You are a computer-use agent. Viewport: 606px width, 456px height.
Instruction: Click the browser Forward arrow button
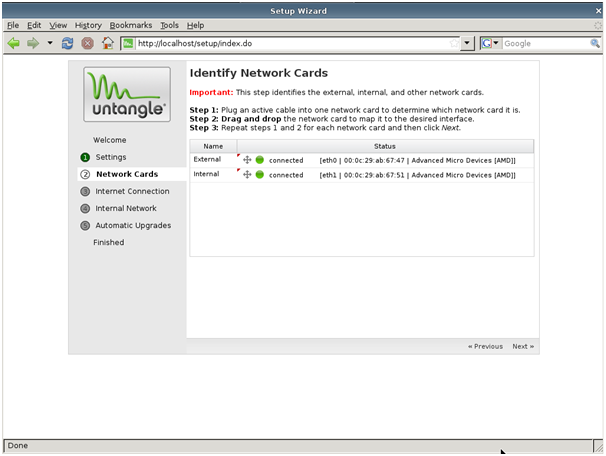coord(33,43)
